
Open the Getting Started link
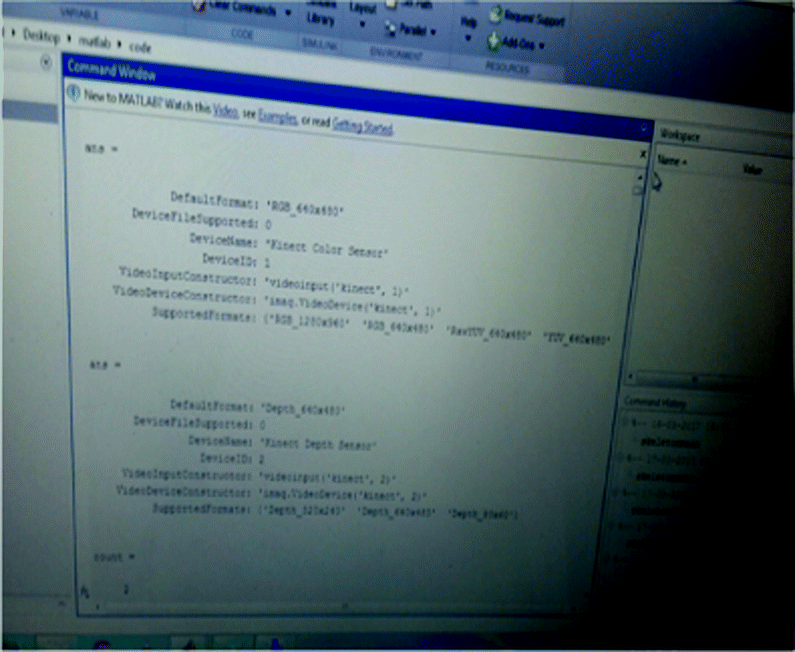click(x=362, y=126)
